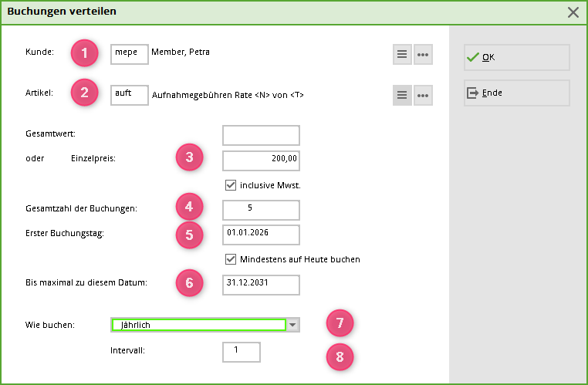The height and width of the screenshot is (385, 588).
Task: Open the article list icon next to Artikel
Action: (402, 95)
